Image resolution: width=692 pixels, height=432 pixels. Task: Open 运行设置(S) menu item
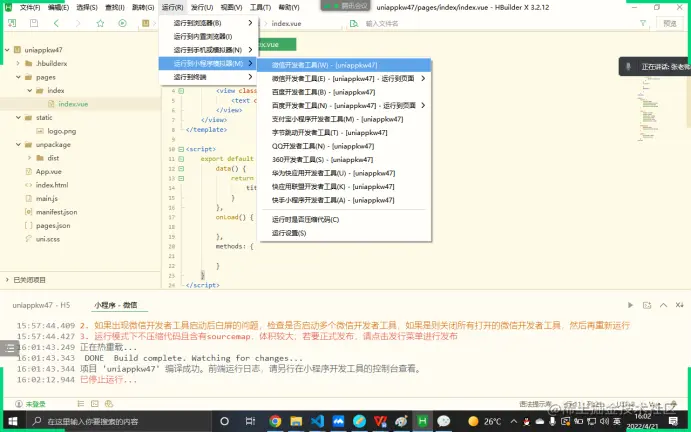click(x=345, y=233)
